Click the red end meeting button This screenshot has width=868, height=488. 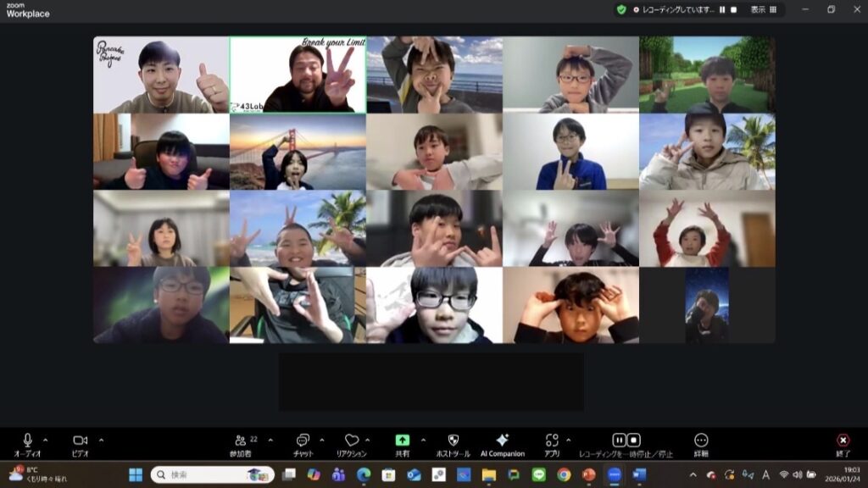(843, 440)
